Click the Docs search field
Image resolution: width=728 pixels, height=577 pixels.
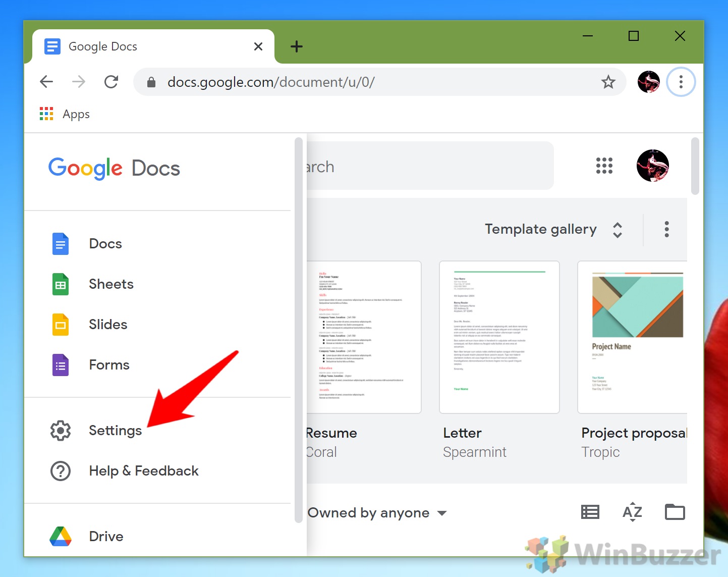point(430,166)
